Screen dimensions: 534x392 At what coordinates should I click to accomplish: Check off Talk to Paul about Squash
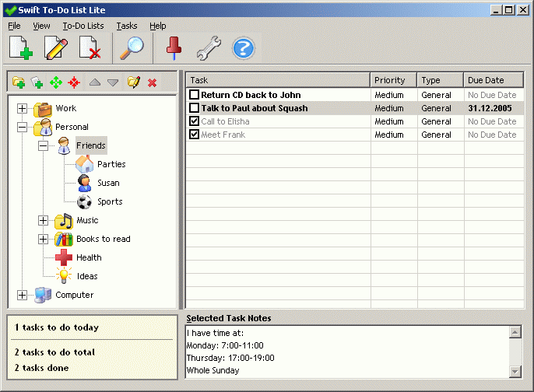194,108
